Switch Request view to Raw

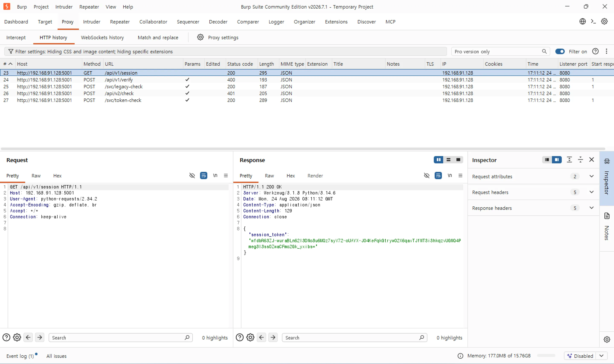(x=36, y=176)
